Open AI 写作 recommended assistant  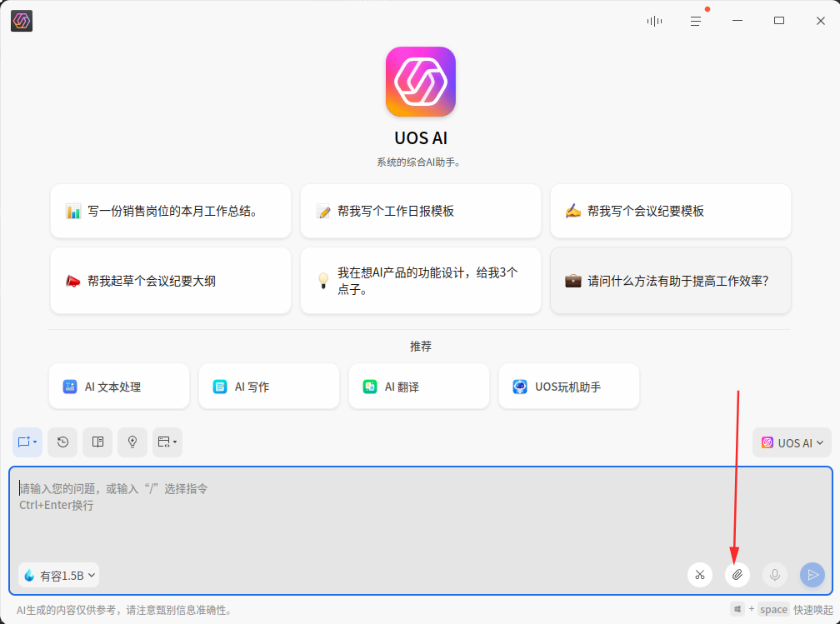[269, 387]
